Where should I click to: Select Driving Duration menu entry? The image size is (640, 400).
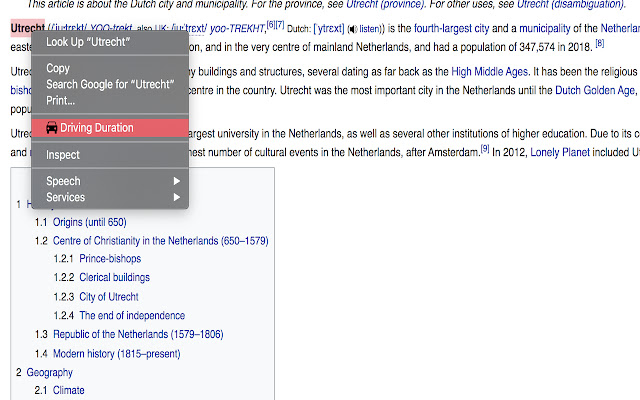[96, 128]
